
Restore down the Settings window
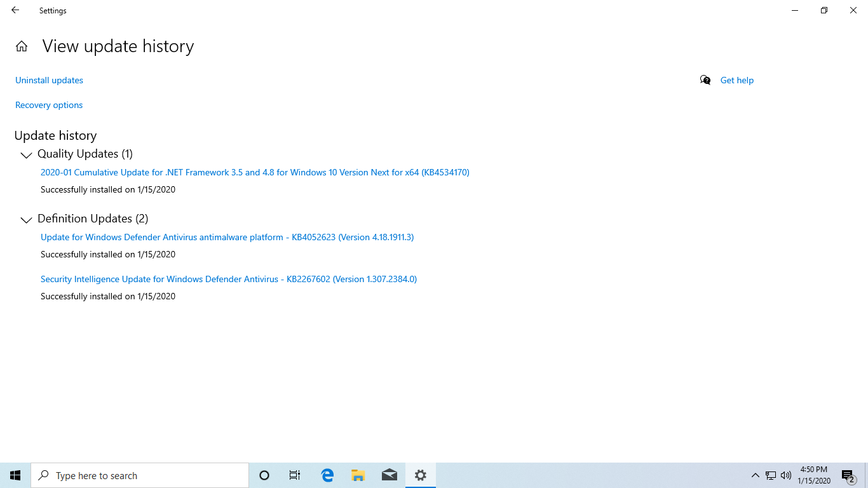824,10
